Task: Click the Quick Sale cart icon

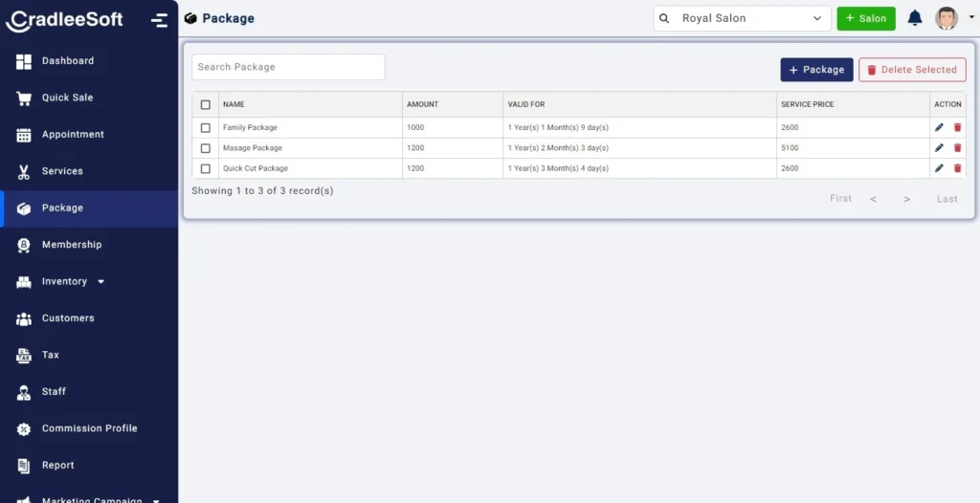Action: pyautogui.click(x=24, y=98)
